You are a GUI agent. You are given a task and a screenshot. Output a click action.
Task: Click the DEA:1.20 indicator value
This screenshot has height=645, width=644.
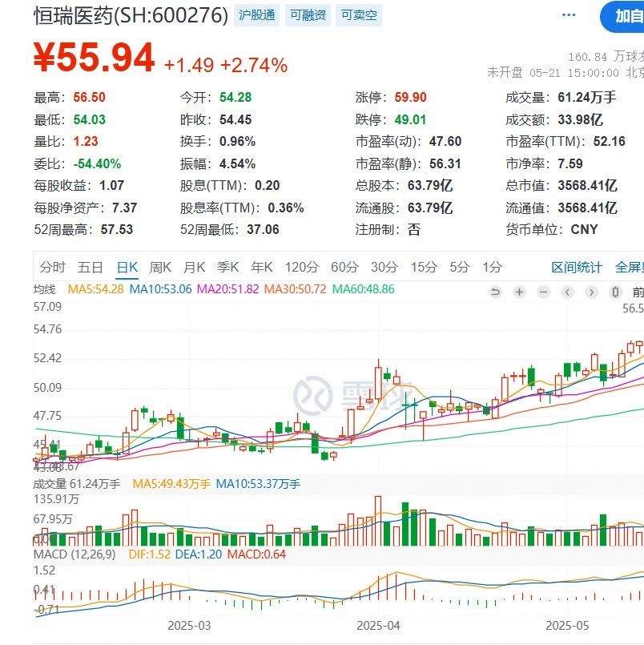point(198,554)
